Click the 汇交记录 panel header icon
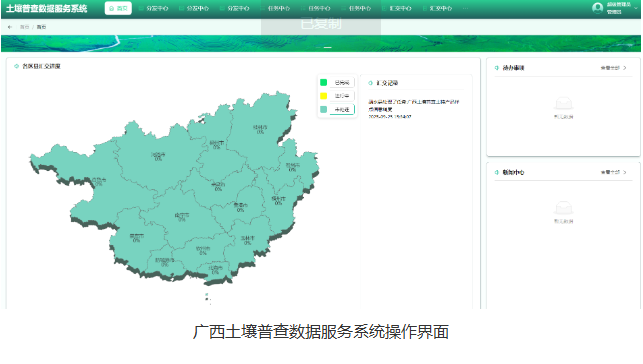The image size is (643, 364). [370, 83]
